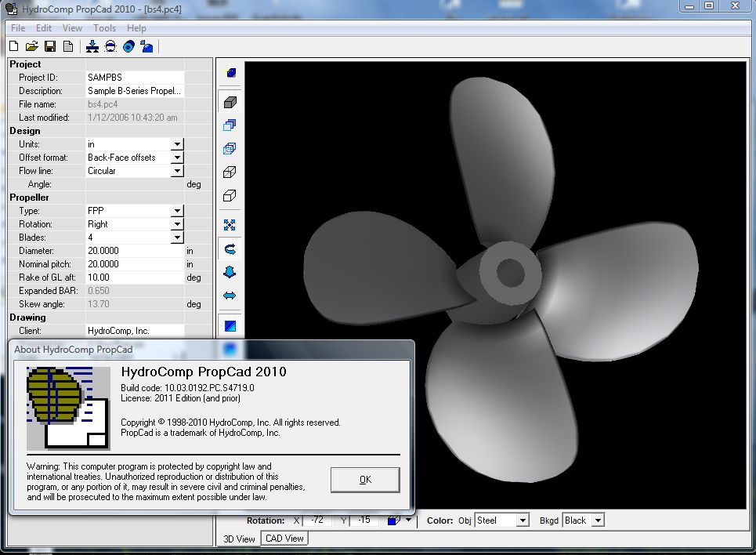Click the dashed-circle section toolbar icon
The image size is (756, 555).
(110, 46)
